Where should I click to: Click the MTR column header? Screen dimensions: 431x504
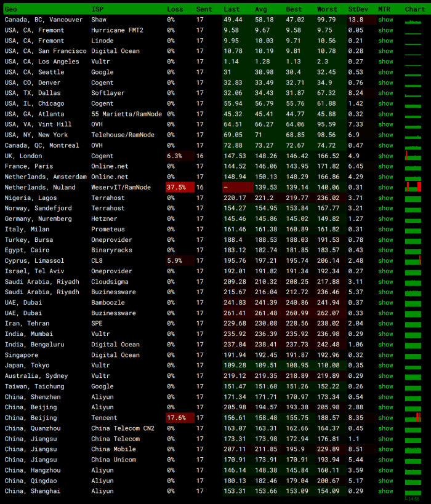pyautogui.click(x=384, y=9)
